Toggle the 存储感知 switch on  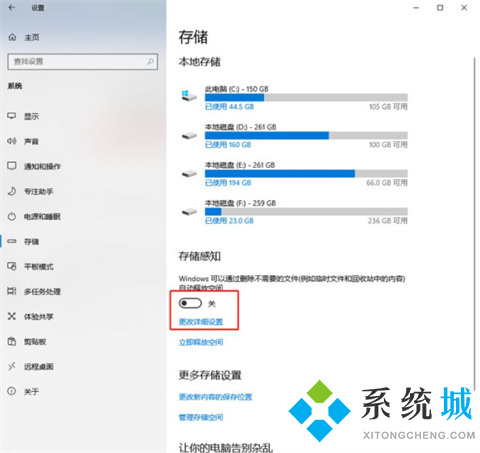click(190, 303)
